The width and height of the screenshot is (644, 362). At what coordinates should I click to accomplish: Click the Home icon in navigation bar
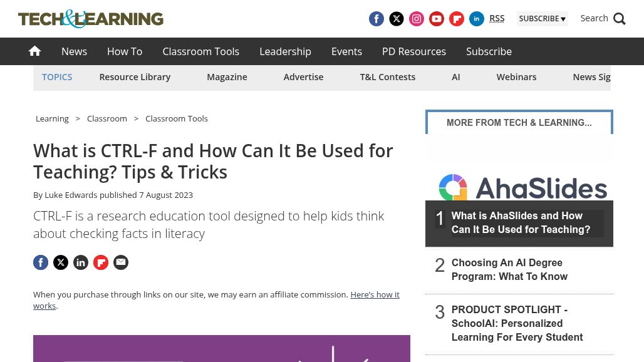point(35,51)
